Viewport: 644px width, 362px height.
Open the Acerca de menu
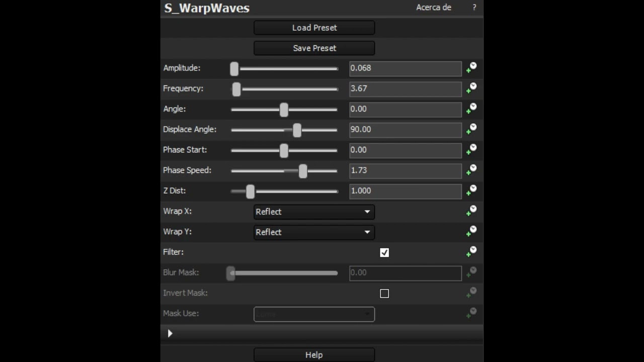click(433, 8)
